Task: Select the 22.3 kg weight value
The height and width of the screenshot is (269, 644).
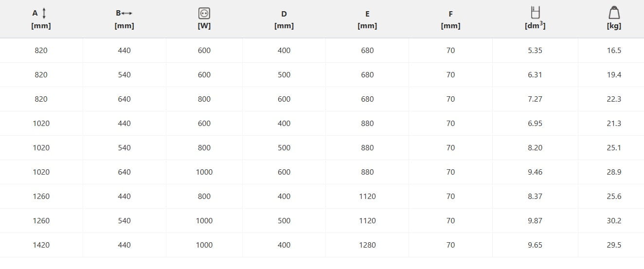Action: point(614,99)
